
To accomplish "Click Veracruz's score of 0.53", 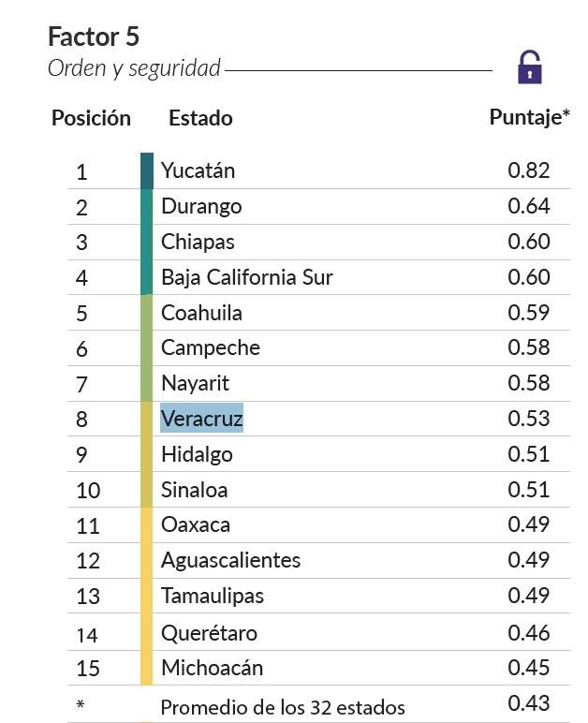I will click(529, 418).
